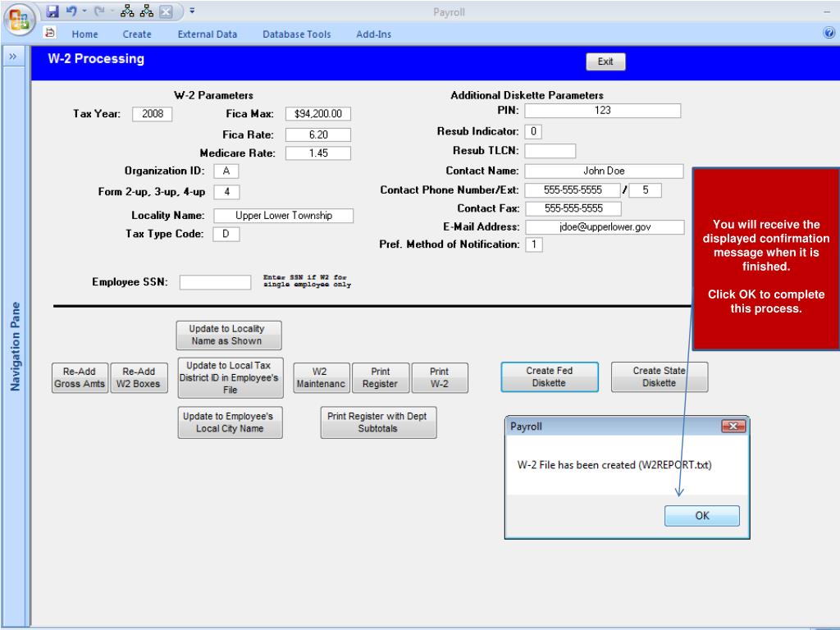Click Print Register with Dept Subtotals
The height and width of the screenshot is (630, 840).
(x=378, y=422)
